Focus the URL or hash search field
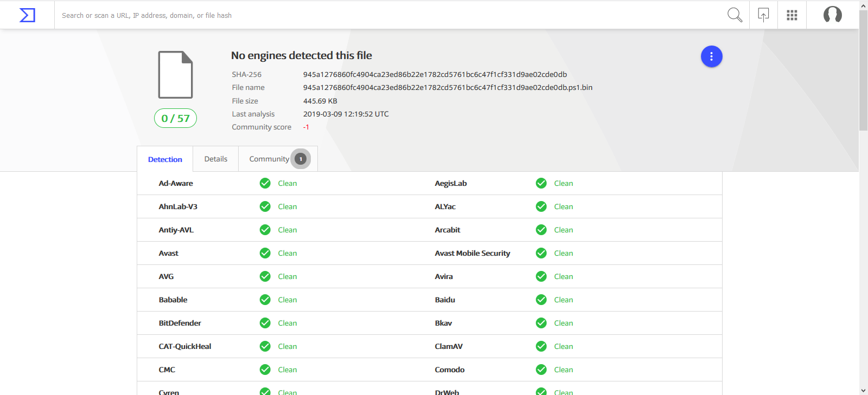Viewport: 868px width, 395px height. tap(391, 15)
